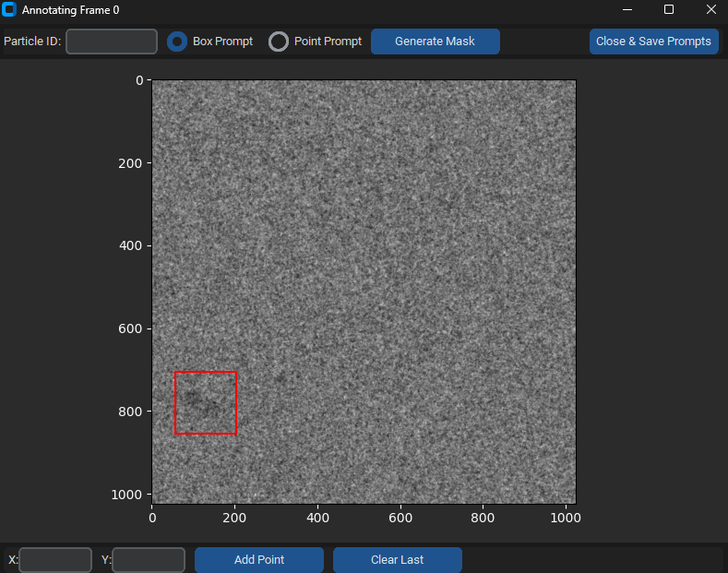
Task: Click the app icon in the title bar
Action: pyautogui.click(x=10, y=10)
